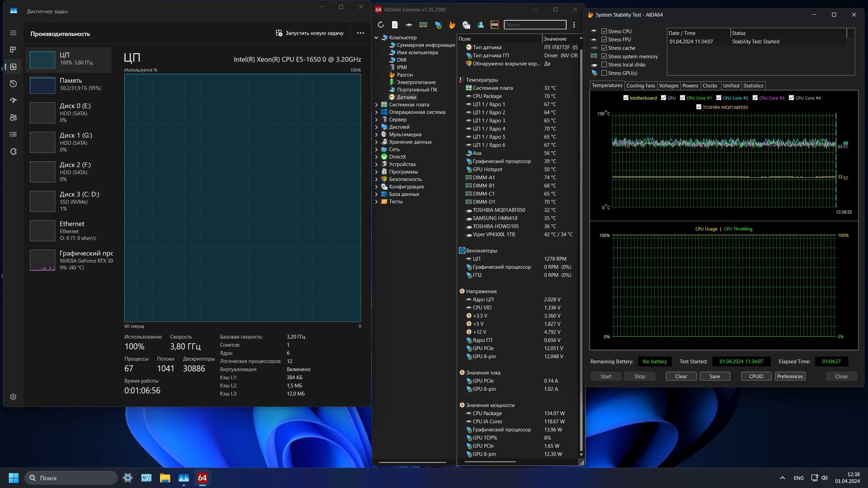Click the user accounts icon in AIDA64 toolbar
The height and width of the screenshot is (488, 868).
click(480, 25)
